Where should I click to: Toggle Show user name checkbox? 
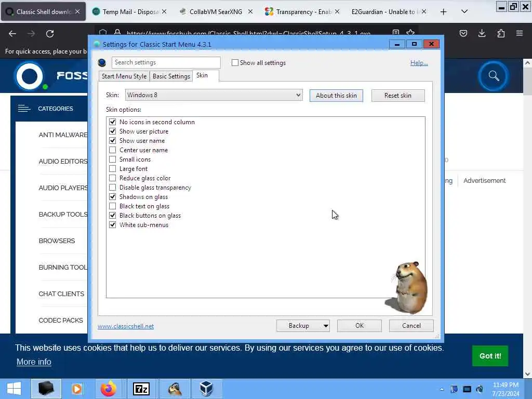tap(112, 140)
